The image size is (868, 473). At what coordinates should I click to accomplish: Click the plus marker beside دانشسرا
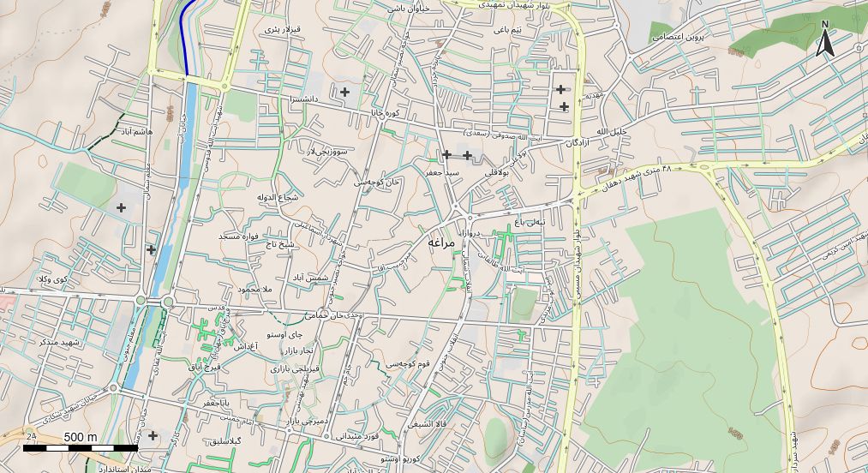click(x=344, y=92)
